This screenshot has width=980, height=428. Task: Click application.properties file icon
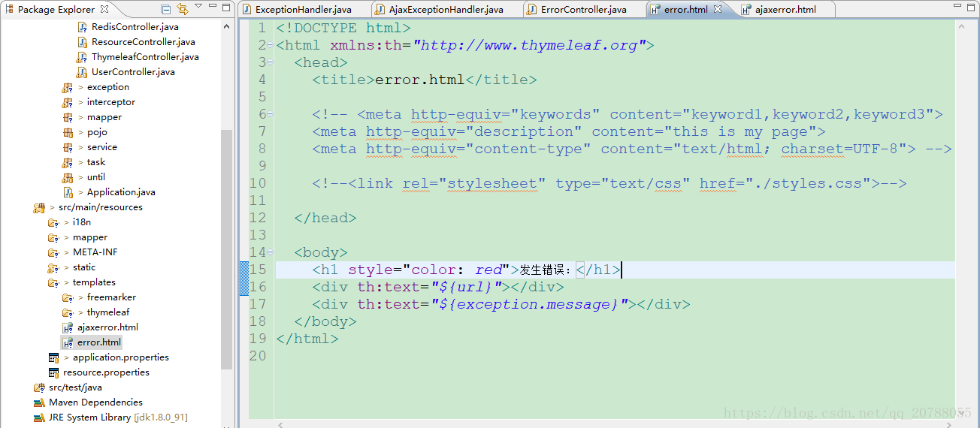pos(53,357)
